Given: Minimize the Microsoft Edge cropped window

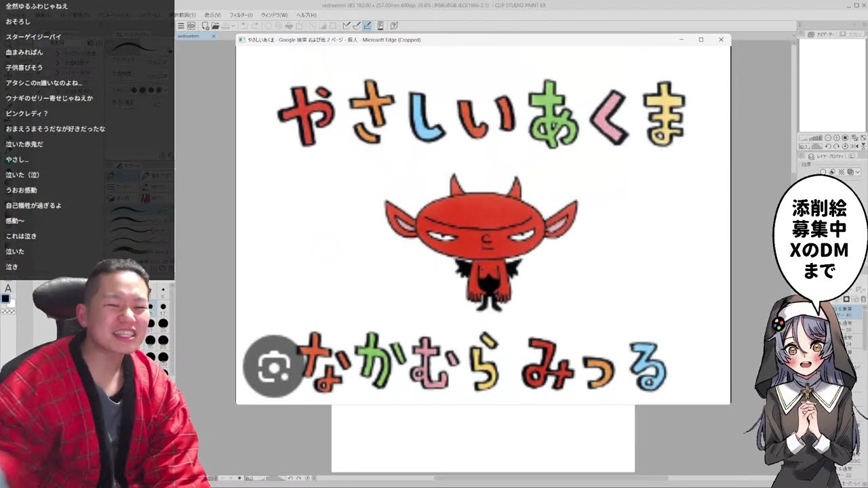Looking at the screenshot, I should click(x=682, y=39).
